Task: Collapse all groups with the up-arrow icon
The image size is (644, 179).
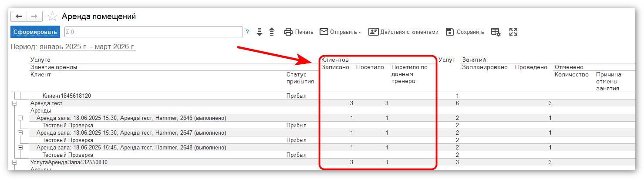Action: pos(272,32)
